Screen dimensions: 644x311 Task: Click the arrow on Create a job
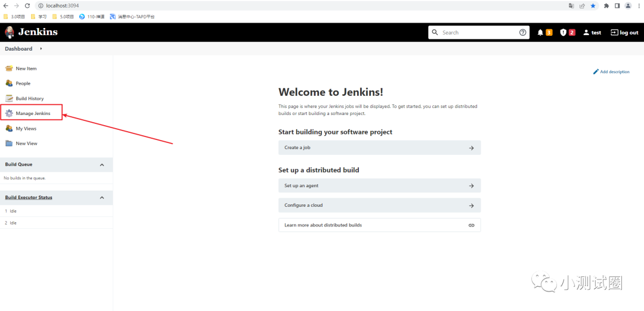coord(472,148)
